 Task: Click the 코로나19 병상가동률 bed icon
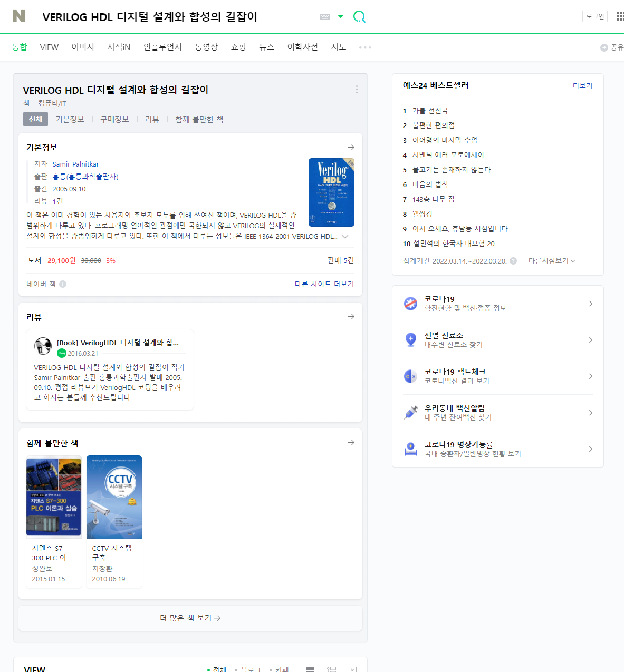[410, 449]
